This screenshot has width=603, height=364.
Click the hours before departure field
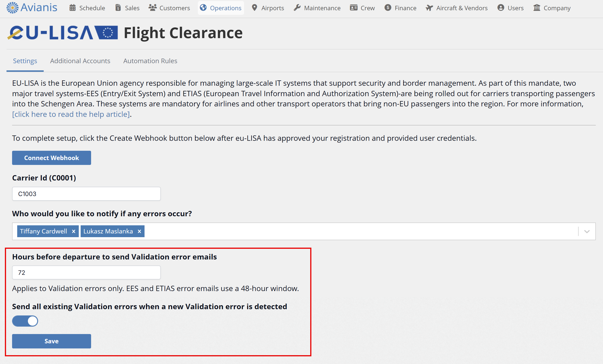point(86,272)
